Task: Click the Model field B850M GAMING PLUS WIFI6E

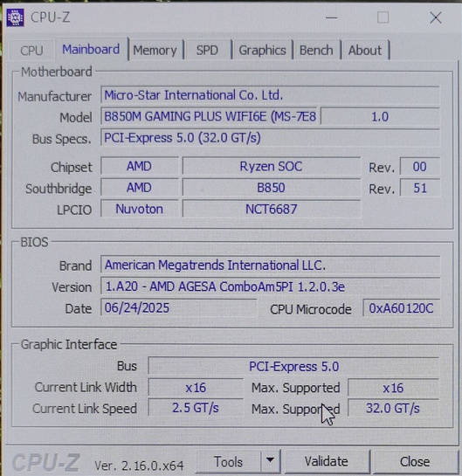Action: tap(209, 116)
